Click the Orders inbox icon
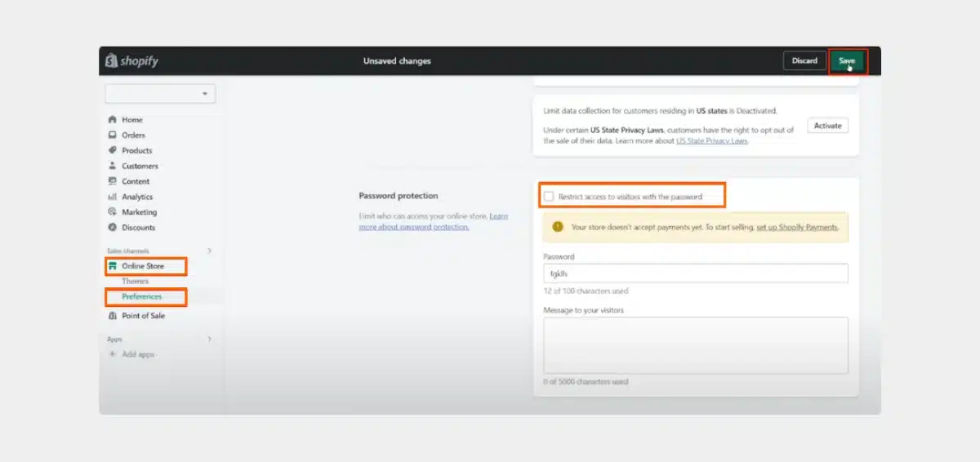The image size is (980, 462). 113,135
